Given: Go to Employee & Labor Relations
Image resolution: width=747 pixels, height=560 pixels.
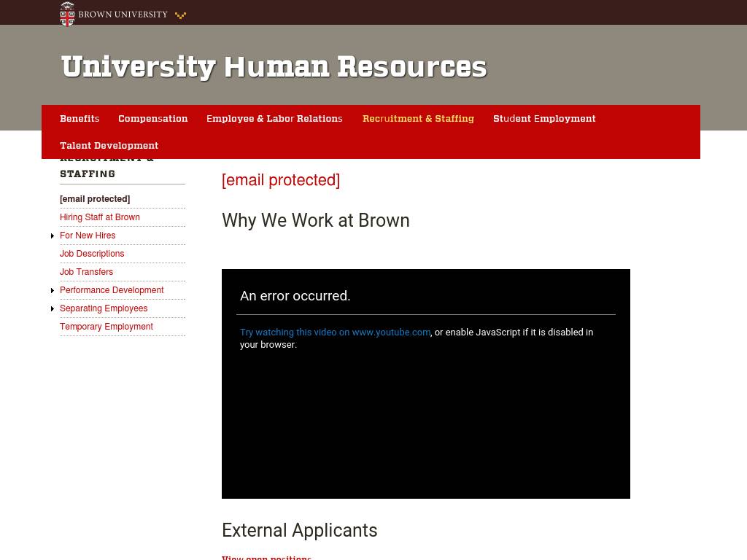Looking at the screenshot, I should coord(274,119).
